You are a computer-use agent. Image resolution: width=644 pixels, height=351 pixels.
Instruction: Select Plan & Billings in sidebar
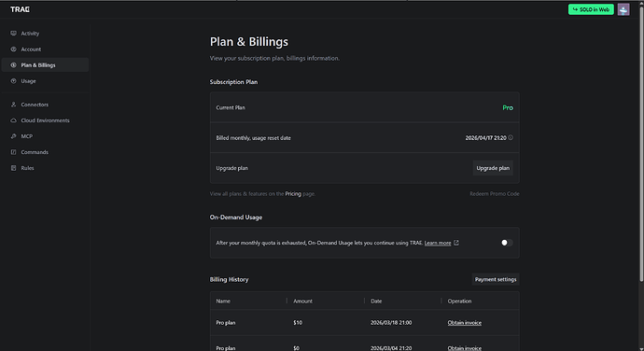(45, 65)
